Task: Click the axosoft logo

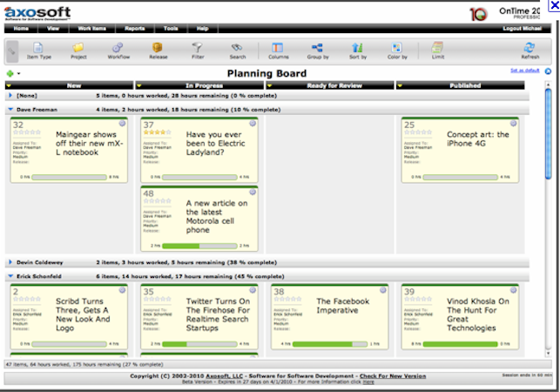Action: coord(37,13)
